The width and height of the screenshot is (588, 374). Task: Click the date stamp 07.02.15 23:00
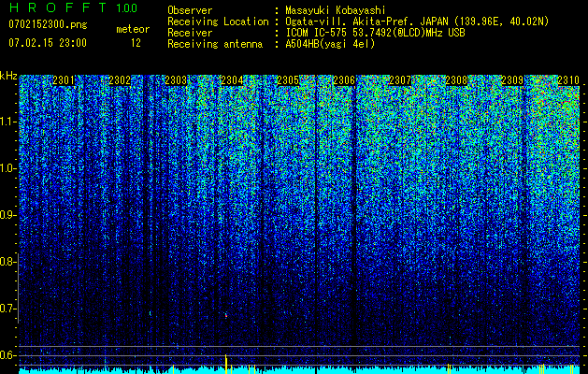(x=48, y=43)
